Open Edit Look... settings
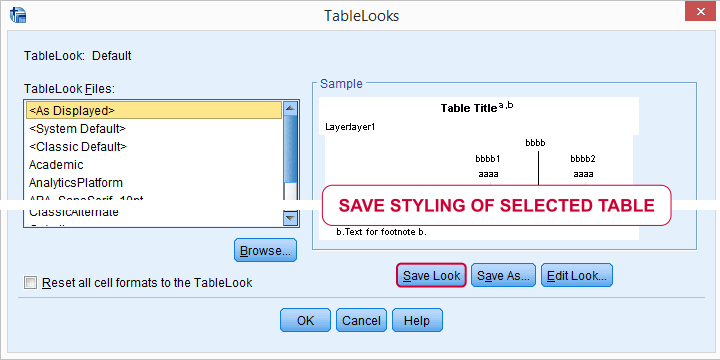 (x=577, y=275)
